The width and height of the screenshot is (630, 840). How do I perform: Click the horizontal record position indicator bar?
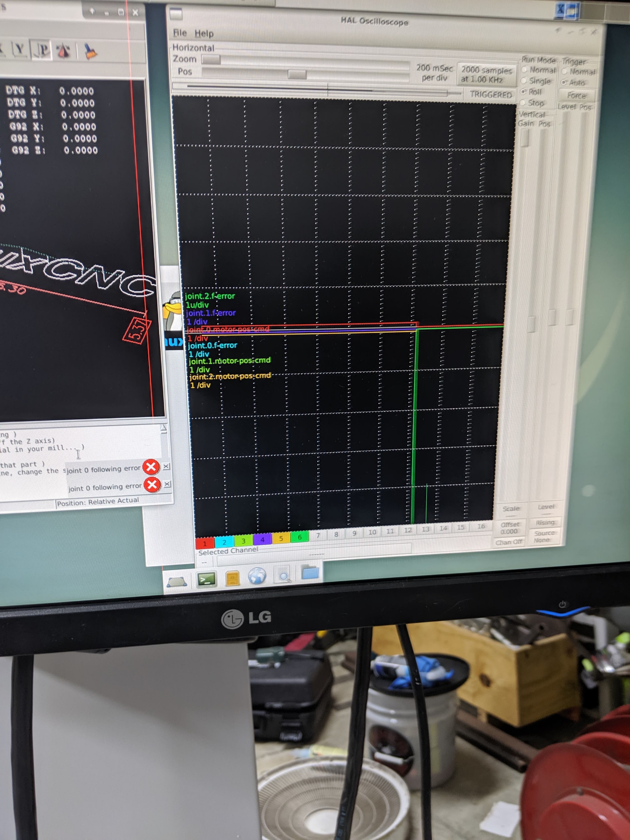pos(317,90)
